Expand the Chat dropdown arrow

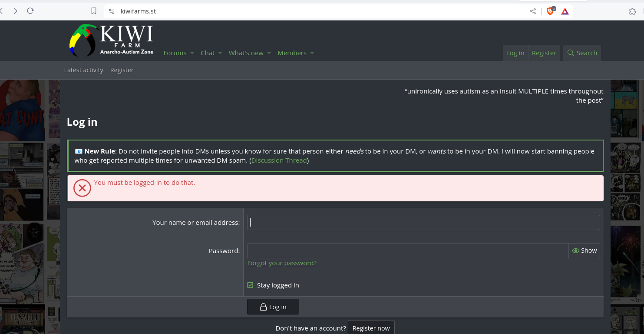tap(220, 53)
